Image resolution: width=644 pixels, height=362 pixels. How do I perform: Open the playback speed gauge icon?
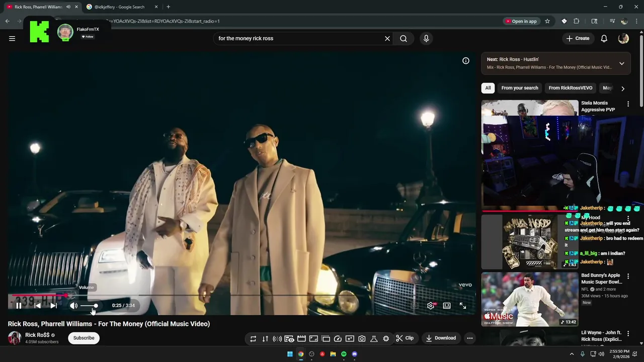click(x=338, y=338)
